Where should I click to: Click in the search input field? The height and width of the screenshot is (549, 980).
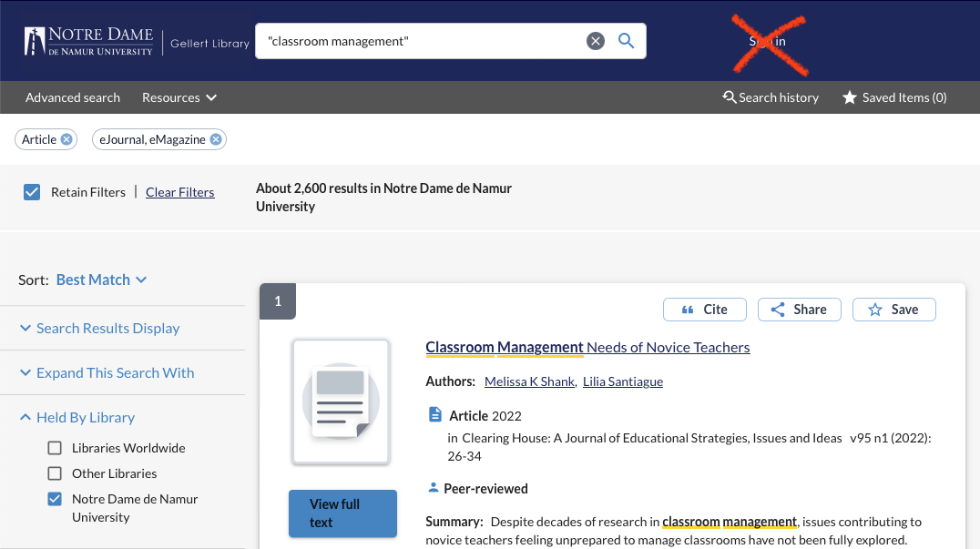(x=419, y=41)
